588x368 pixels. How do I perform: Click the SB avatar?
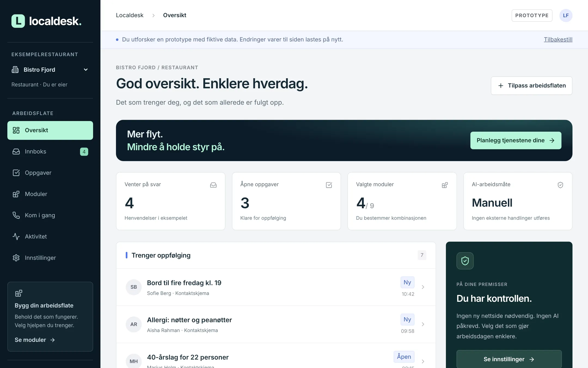click(134, 287)
